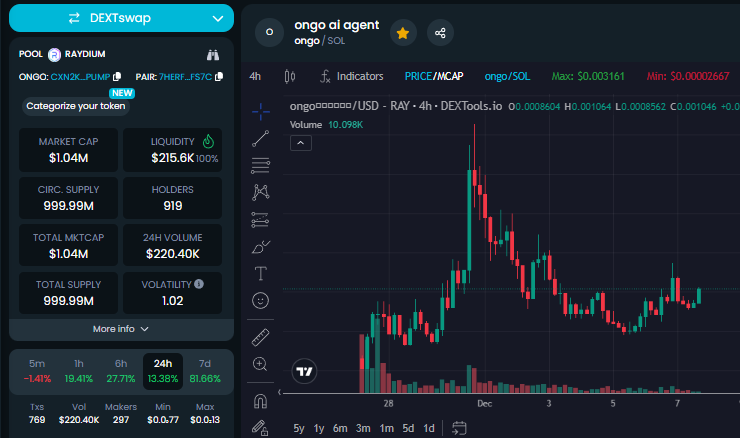Image resolution: width=740 pixels, height=438 pixels.
Task: Click the Max: $0.003161 label
Action: pyautogui.click(x=588, y=76)
